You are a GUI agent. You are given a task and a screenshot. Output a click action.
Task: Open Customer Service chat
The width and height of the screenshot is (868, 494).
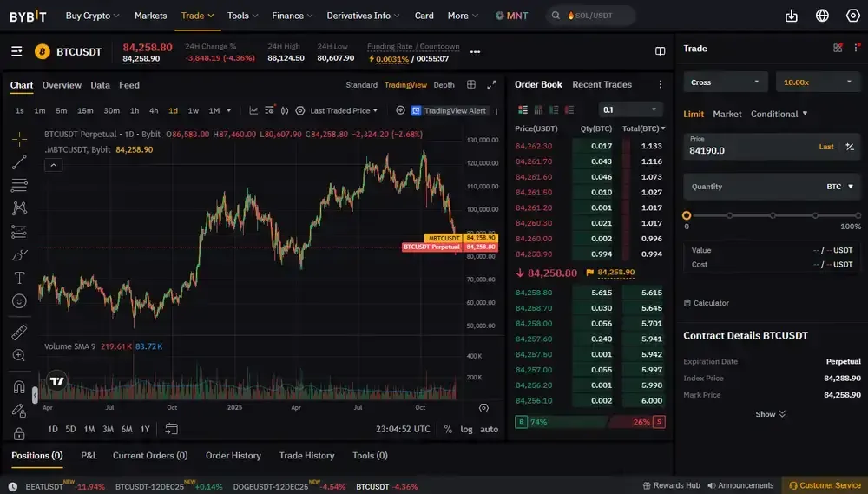(825, 485)
